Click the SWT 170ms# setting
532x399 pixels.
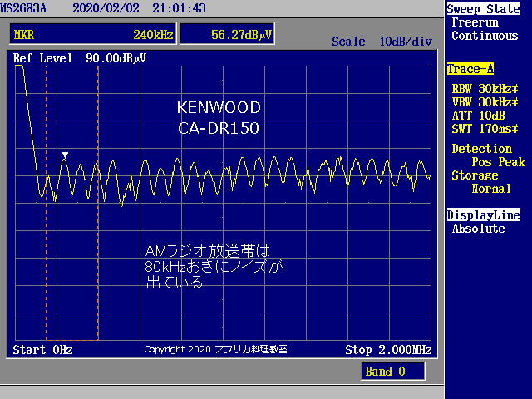485,129
